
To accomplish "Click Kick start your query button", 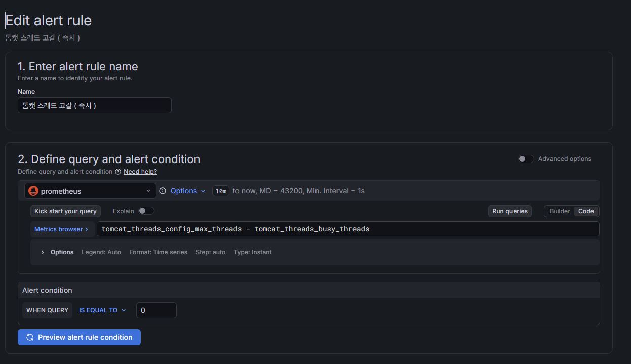I will 65,211.
